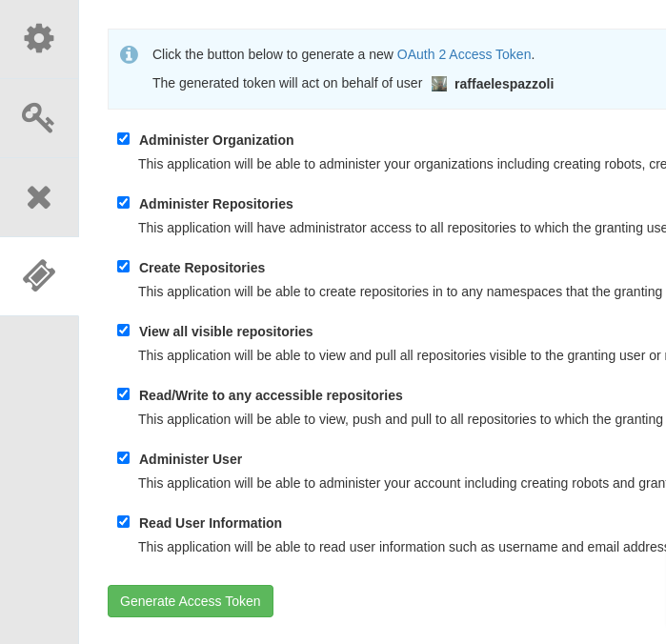666x644 pixels.
Task: Click the blue info circle icon
Action: (x=129, y=54)
